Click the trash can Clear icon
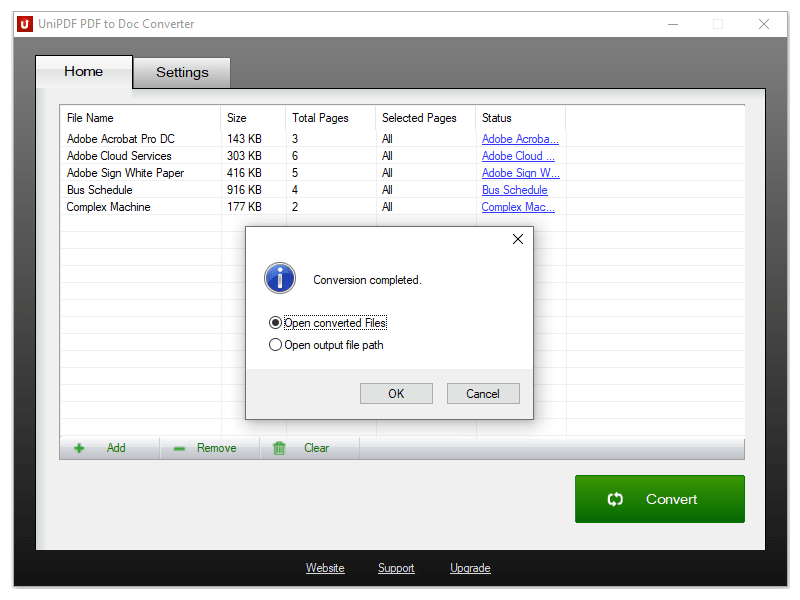The height and width of the screenshot is (600, 800). tap(279, 448)
